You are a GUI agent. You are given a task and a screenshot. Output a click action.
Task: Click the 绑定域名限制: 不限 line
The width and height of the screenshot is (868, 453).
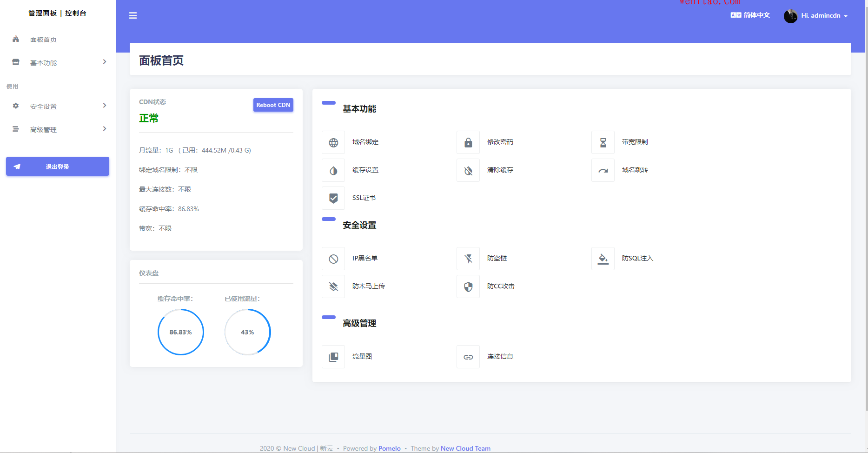pos(168,170)
